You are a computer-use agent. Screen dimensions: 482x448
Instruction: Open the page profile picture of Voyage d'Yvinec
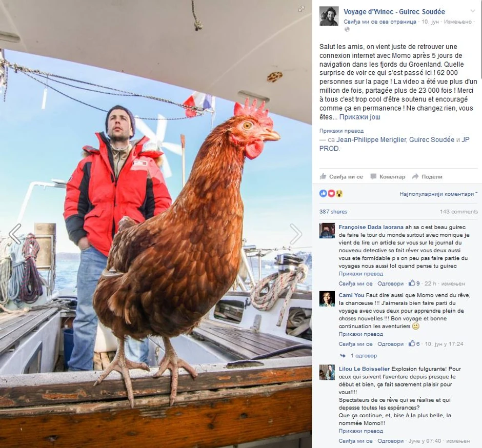pyautogui.click(x=329, y=16)
